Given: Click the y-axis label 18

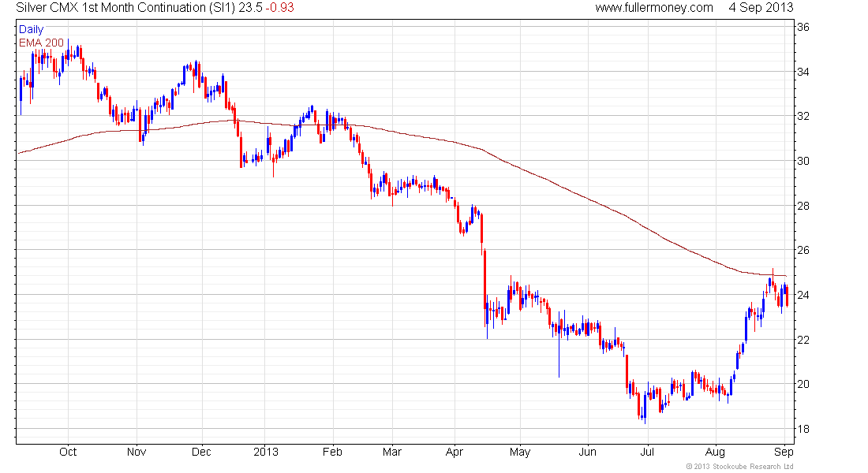Looking at the screenshot, I should click(803, 429).
